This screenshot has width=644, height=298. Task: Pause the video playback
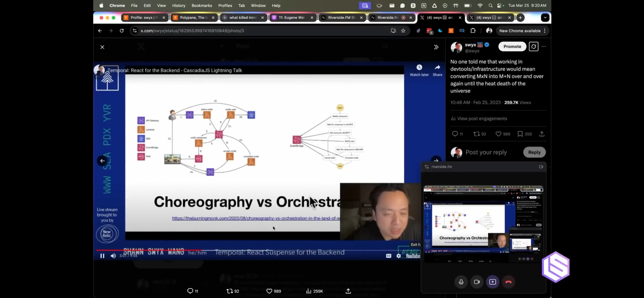pyautogui.click(x=102, y=256)
